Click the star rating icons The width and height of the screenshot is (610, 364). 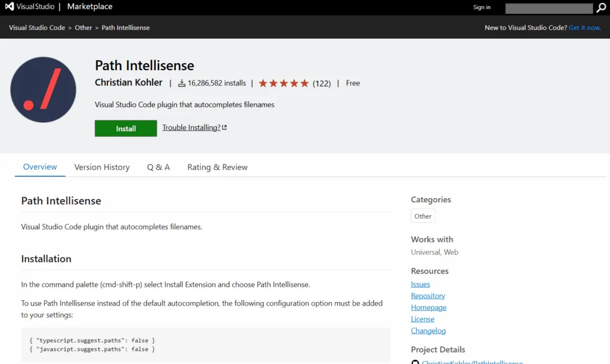coord(284,83)
